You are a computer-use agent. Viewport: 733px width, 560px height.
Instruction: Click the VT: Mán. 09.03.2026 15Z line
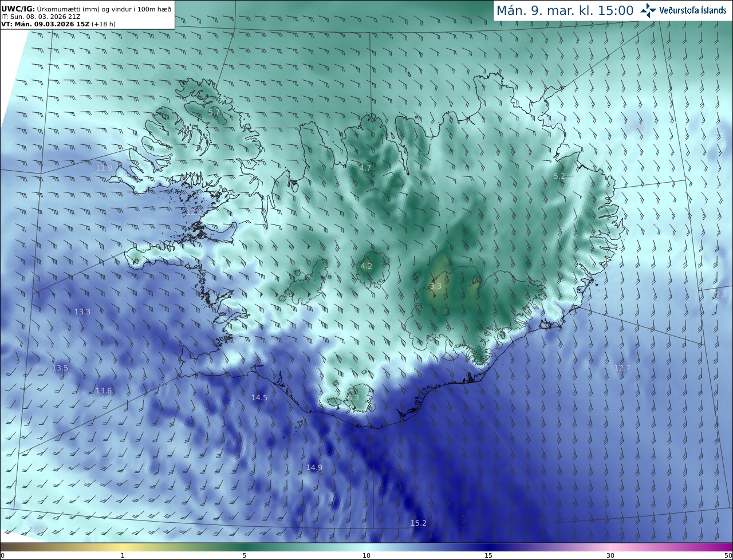58,24
